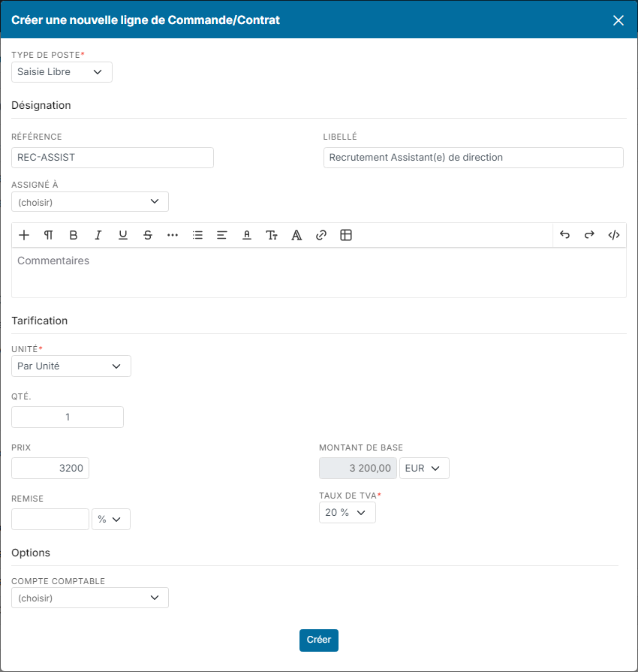Click the Montant de base amount field
638x672 pixels.
pos(358,468)
